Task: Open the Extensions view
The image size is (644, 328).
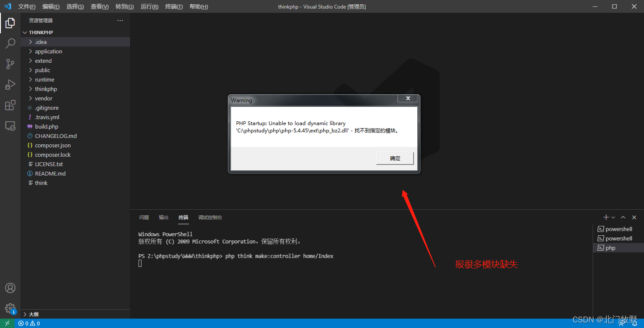Action: (10, 105)
